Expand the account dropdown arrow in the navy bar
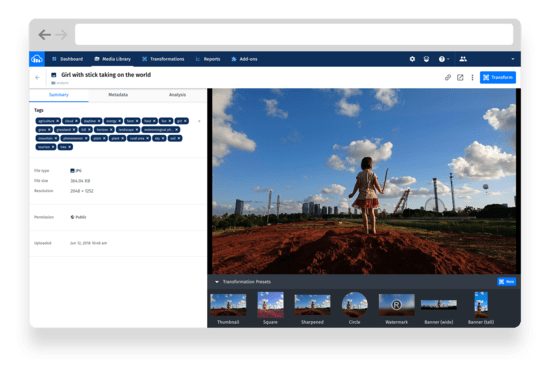 click(x=512, y=59)
